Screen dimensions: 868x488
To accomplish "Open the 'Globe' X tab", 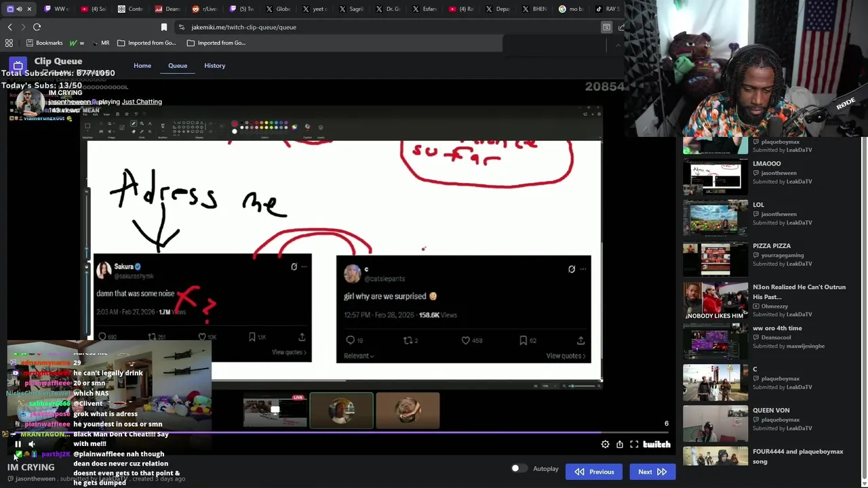I will [x=278, y=9].
